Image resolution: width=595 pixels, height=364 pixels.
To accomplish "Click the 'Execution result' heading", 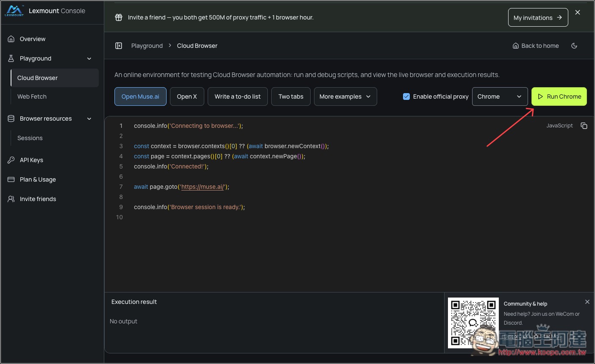I will coord(134,302).
